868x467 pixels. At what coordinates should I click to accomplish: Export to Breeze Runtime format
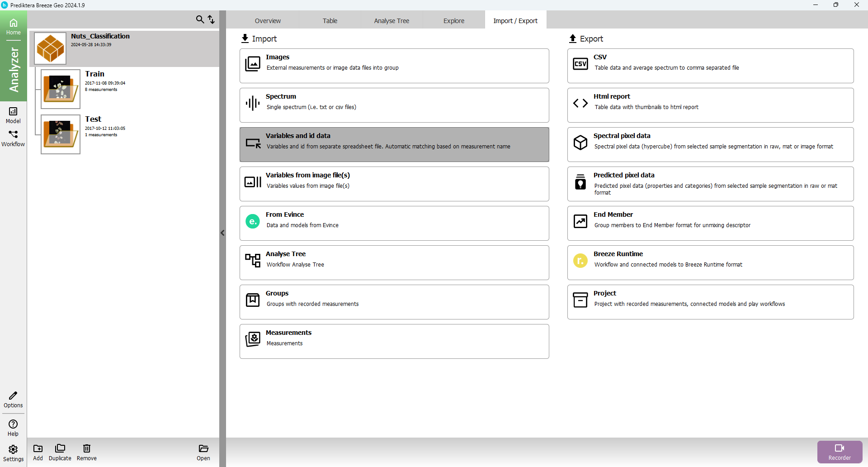(710, 262)
